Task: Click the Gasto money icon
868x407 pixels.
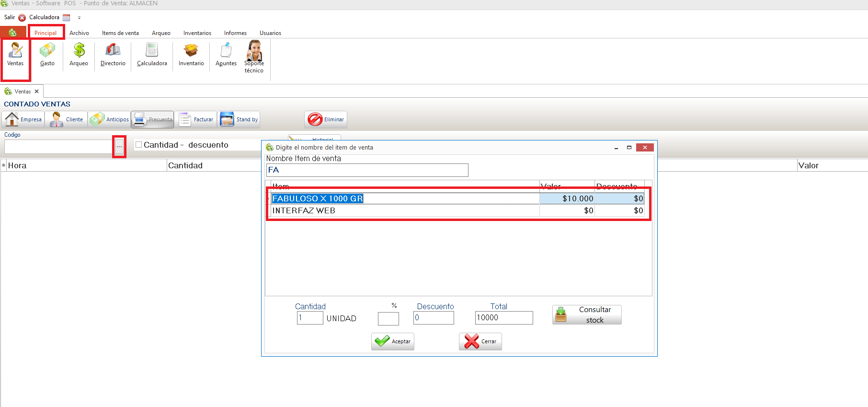Action: click(x=47, y=55)
